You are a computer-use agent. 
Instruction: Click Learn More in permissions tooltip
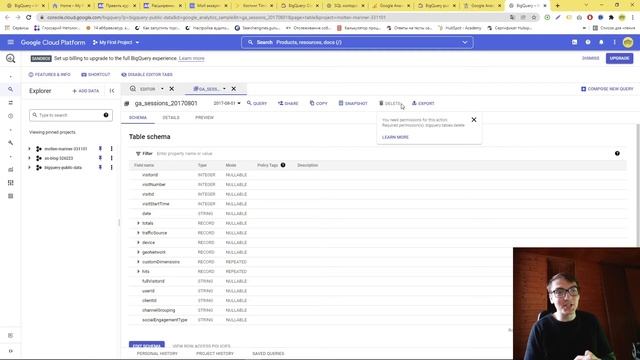tap(395, 137)
